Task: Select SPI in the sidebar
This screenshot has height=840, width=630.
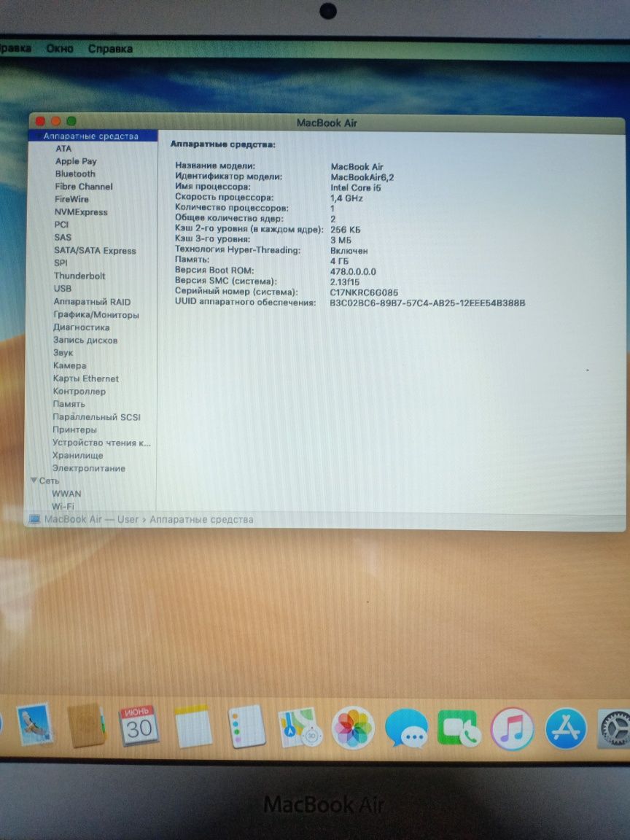Action: [61, 262]
